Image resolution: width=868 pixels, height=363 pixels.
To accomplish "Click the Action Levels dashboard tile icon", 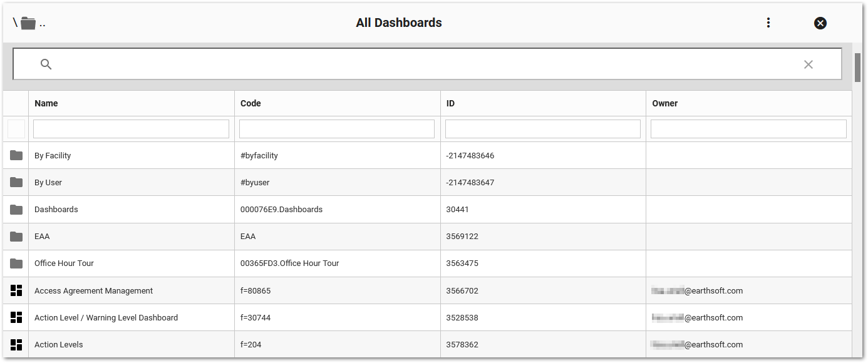I will [x=16, y=344].
